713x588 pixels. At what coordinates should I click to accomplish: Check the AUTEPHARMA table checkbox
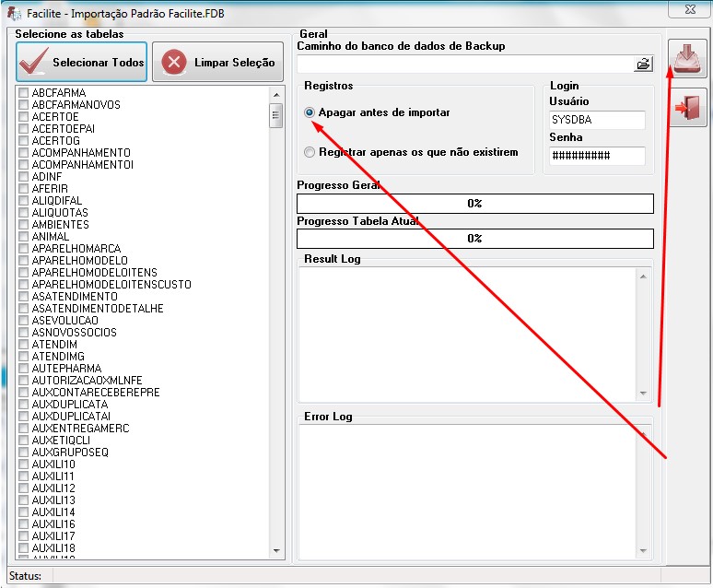coord(23,368)
